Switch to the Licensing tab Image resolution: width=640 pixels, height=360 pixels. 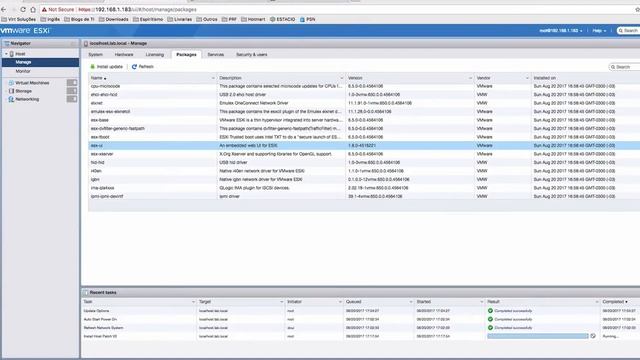tap(155, 54)
